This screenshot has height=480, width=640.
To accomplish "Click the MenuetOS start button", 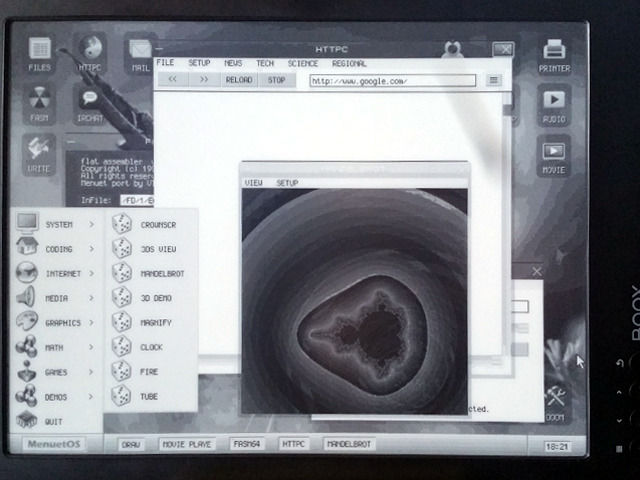I will [x=54, y=444].
